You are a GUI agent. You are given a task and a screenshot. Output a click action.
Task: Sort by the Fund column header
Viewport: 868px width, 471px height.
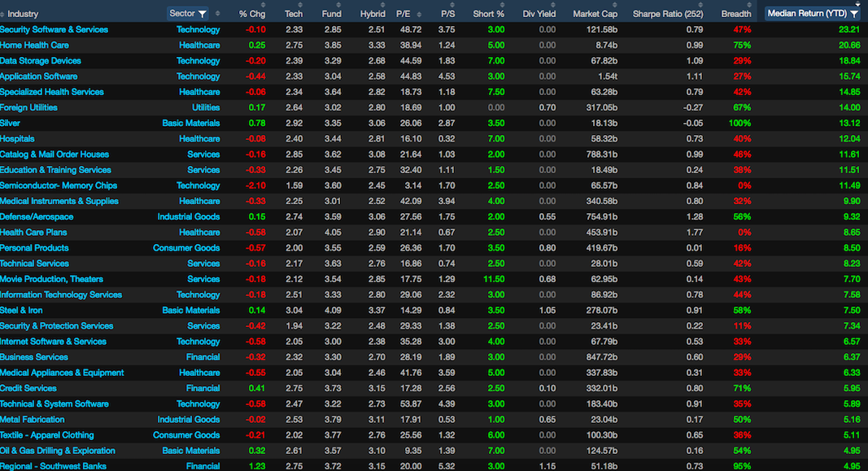click(x=332, y=14)
